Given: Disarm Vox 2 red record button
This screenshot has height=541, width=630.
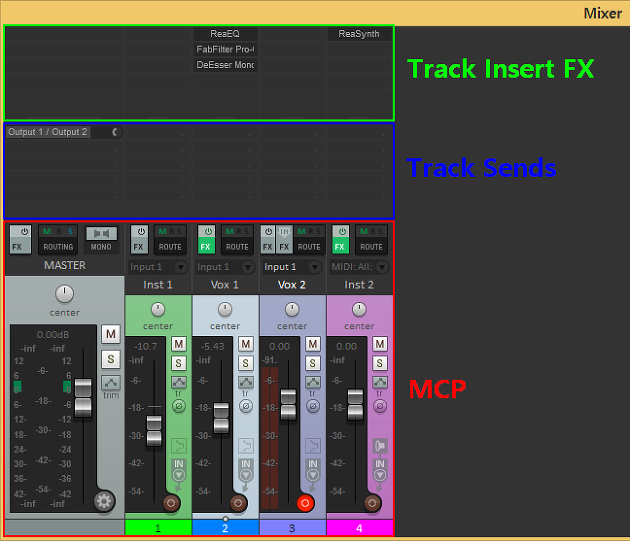Looking at the screenshot, I should [305, 503].
